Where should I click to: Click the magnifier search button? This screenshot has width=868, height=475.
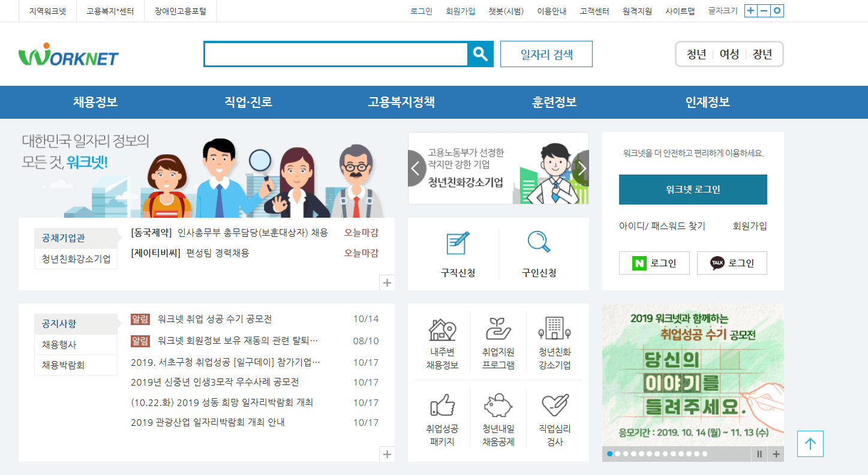(480, 54)
